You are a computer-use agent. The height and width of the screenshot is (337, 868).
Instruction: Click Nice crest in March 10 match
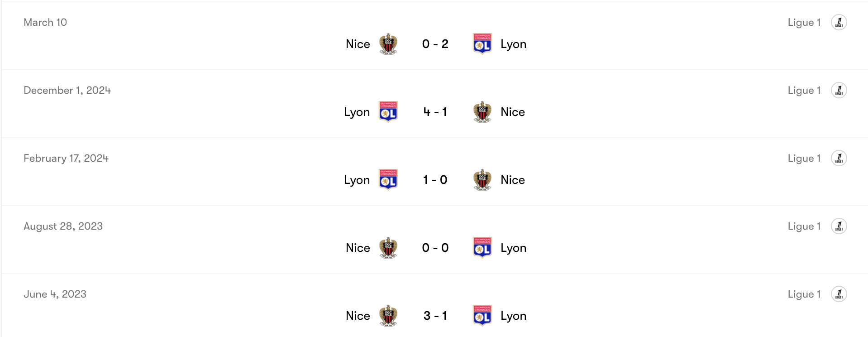(x=388, y=44)
